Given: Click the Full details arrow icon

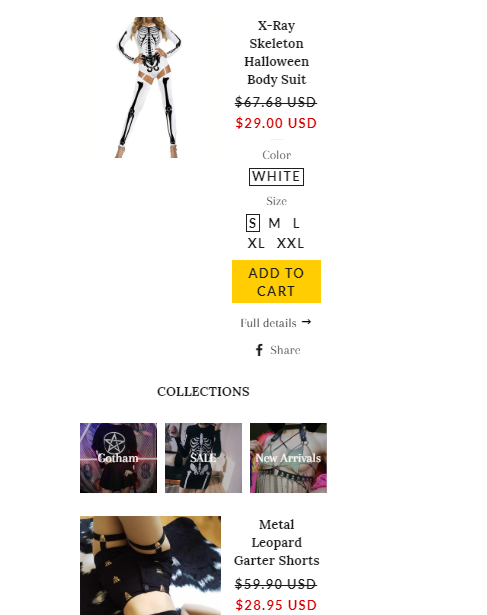Looking at the screenshot, I should pyautogui.click(x=306, y=322).
